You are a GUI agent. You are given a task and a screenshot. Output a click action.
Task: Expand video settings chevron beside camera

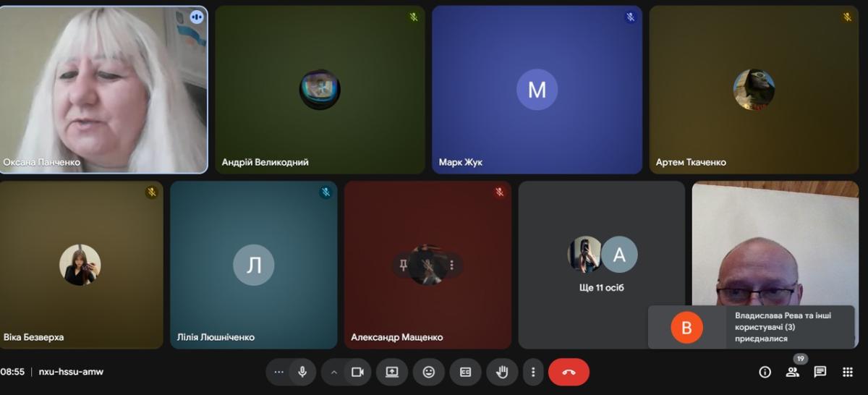[334, 372]
